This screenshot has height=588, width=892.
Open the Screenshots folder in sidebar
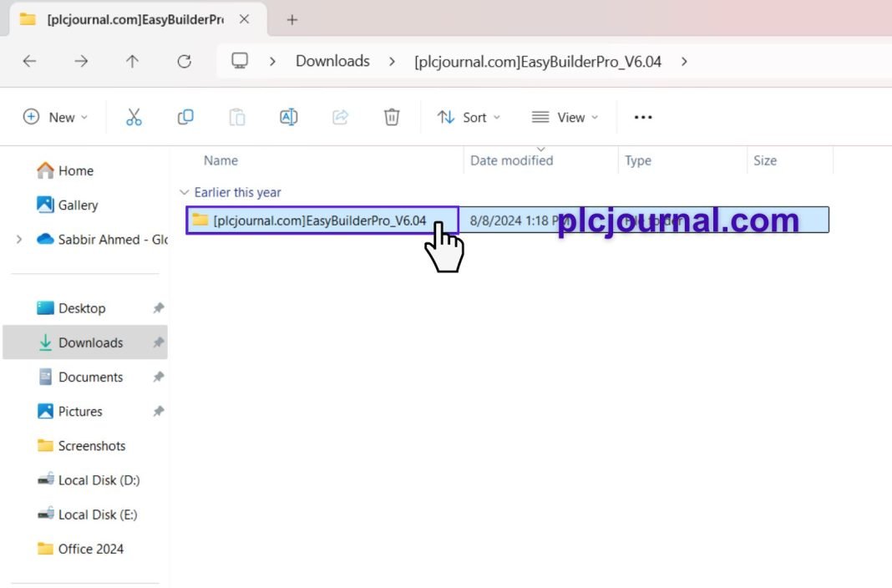click(91, 445)
